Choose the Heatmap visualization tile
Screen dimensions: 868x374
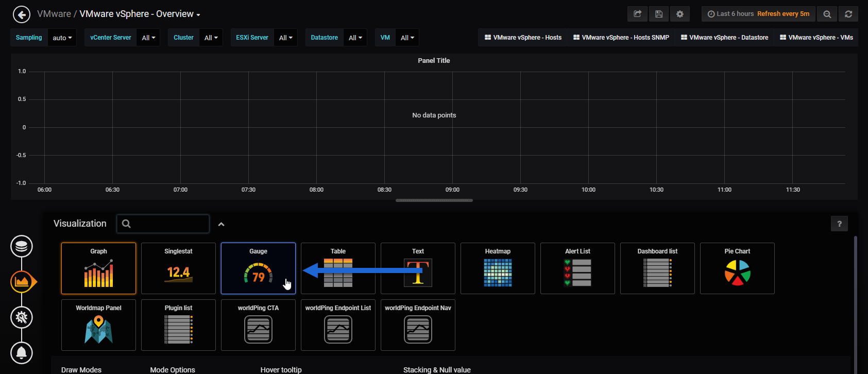pos(498,268)
